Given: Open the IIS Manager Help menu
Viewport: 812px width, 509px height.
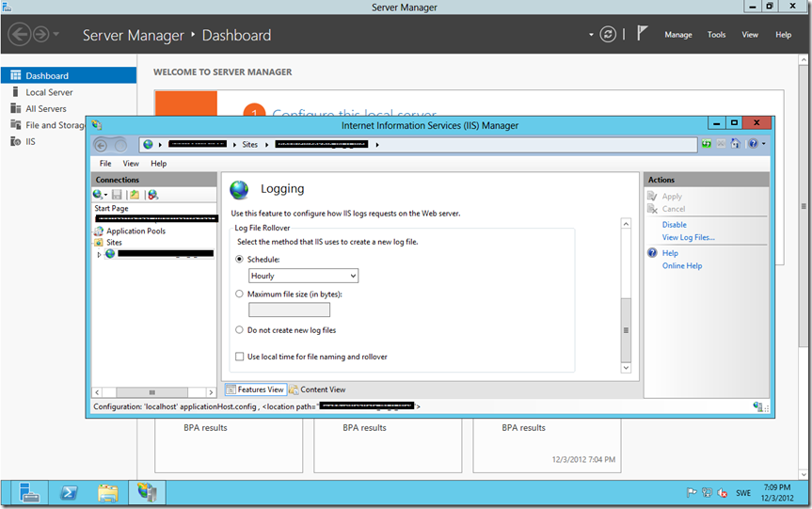Looking at the screenshot, I should pos(158,163).
